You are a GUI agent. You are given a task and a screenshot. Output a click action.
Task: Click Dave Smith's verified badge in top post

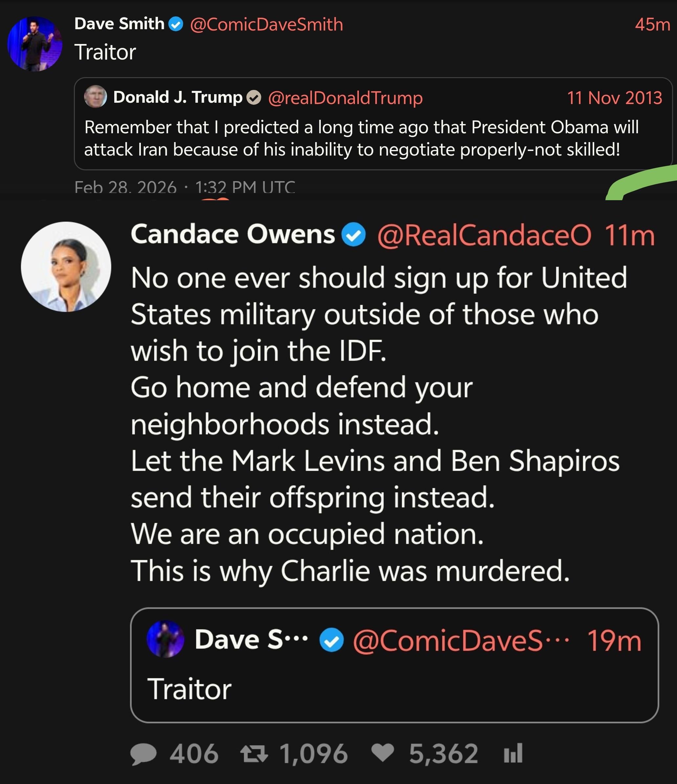[176, 25]
